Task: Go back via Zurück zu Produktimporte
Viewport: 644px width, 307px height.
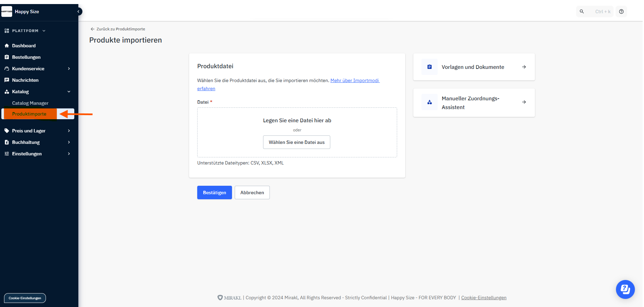Action: pyautogui.click(x=118, y=29)
